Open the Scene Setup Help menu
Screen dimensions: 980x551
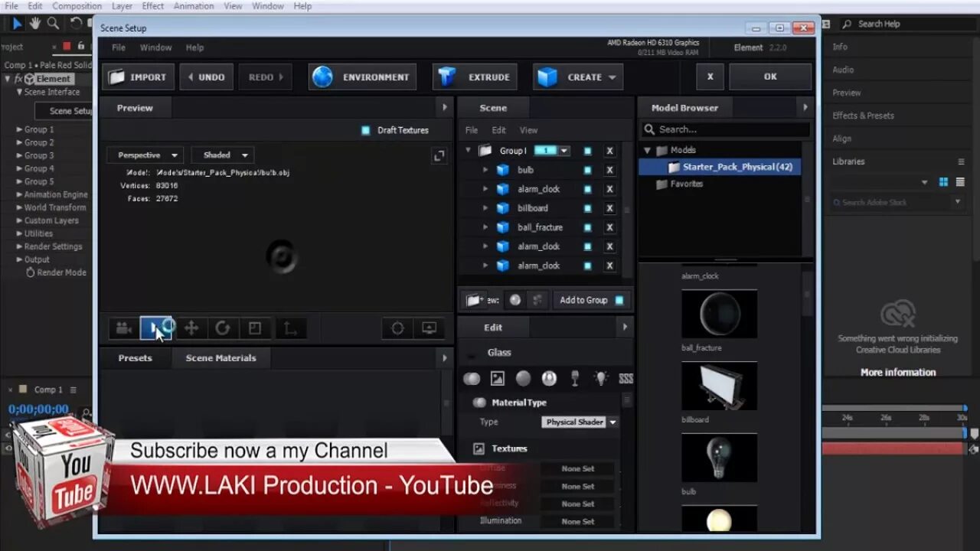point(194,47)
